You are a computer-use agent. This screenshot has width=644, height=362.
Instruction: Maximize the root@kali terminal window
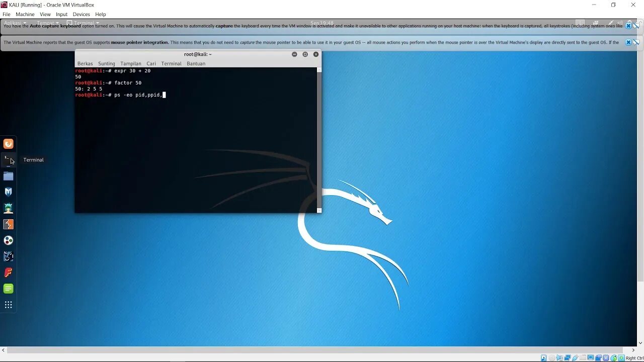click(305, 54)
